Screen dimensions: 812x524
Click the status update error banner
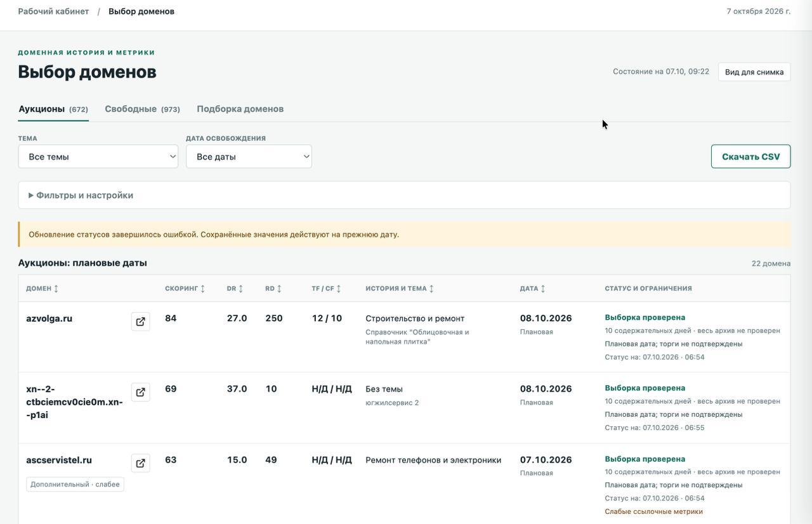click(x=404, y=234)
